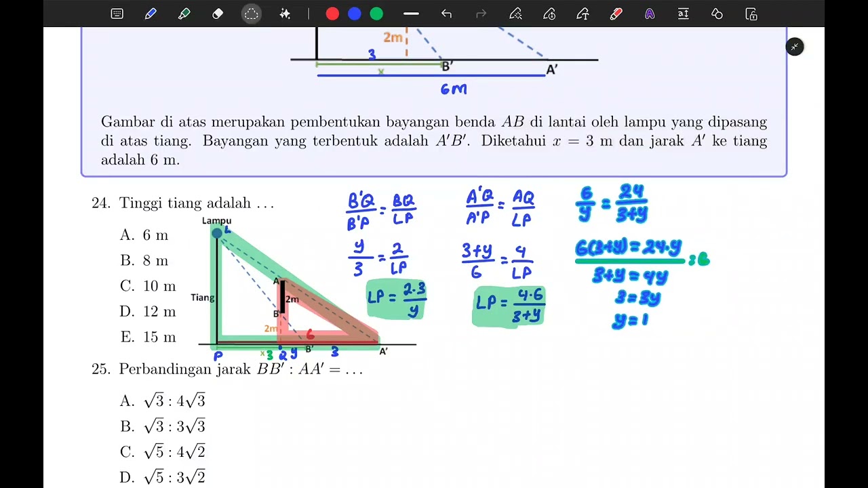
Task: Choose question 25 option B √3 : 3√3
Action: point(163,426)
